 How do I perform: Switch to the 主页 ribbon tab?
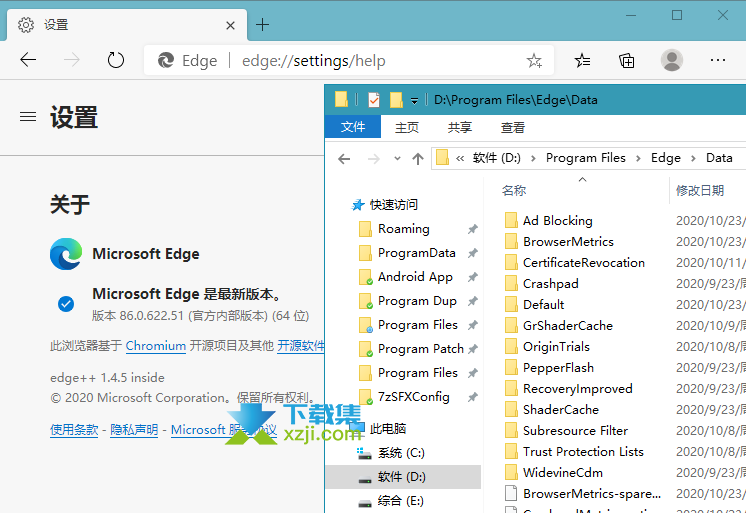407,128
